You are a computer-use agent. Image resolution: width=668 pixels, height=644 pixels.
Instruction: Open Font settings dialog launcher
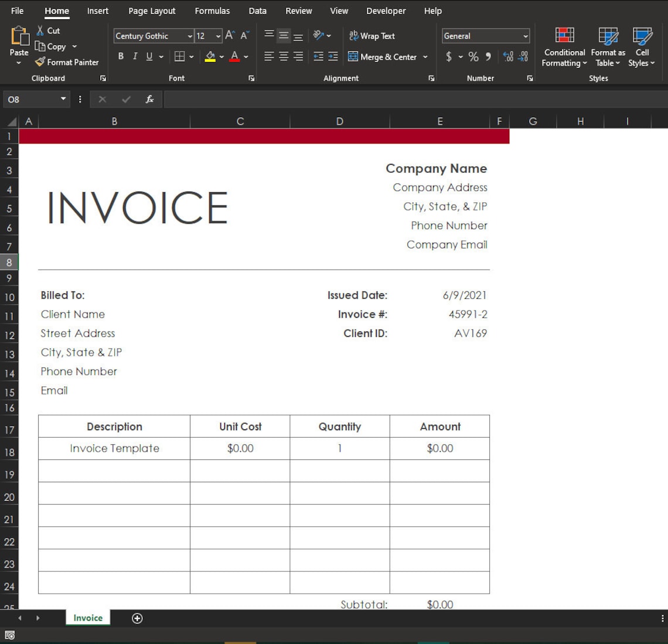(251, 79)
